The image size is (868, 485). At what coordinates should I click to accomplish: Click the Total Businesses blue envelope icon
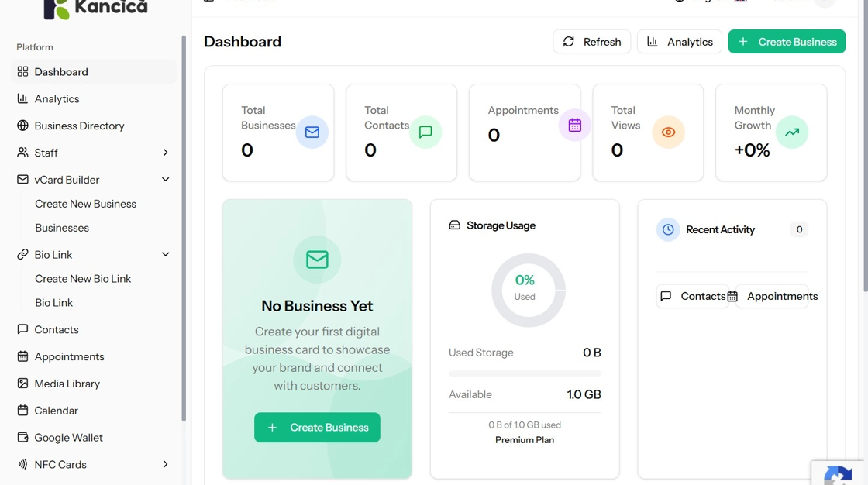pyautogui.click(x=312, y=132)
